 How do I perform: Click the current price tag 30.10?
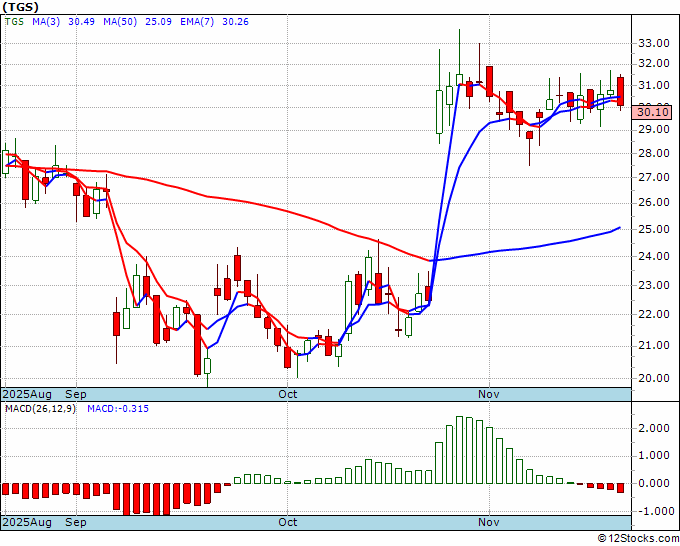(x=653, y=112)
